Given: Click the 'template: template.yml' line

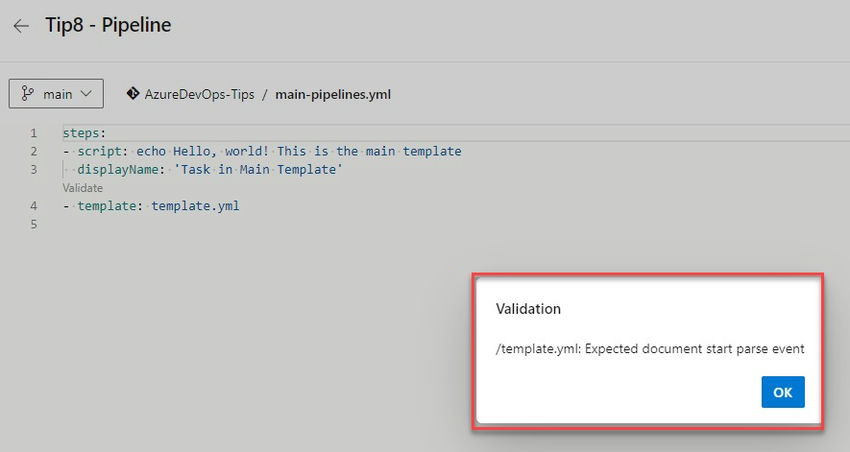Looking at the screenshot, I should (x=151, y=206).
